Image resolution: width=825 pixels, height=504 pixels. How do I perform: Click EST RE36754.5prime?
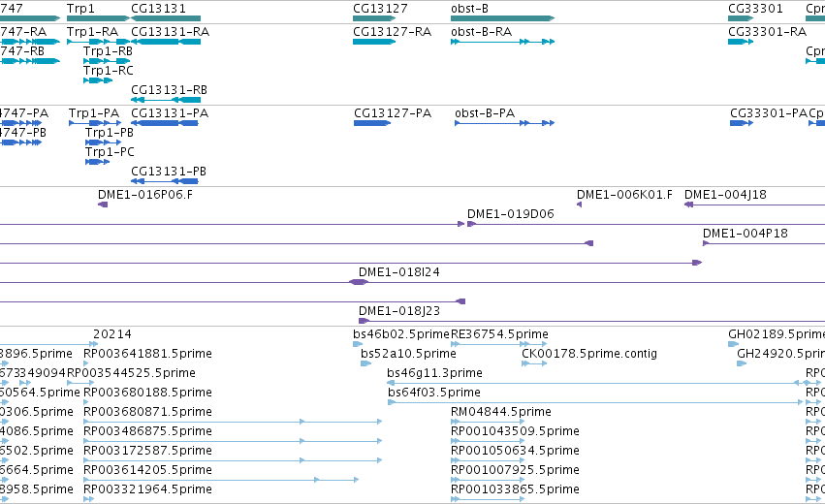[x=499, y=344]
